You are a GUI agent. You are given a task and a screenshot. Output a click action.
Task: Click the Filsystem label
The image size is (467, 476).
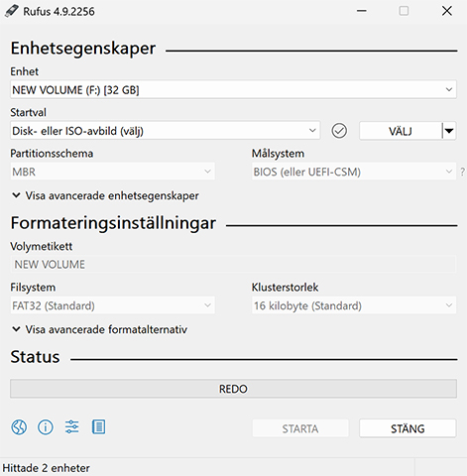click(x=33, y=288)
